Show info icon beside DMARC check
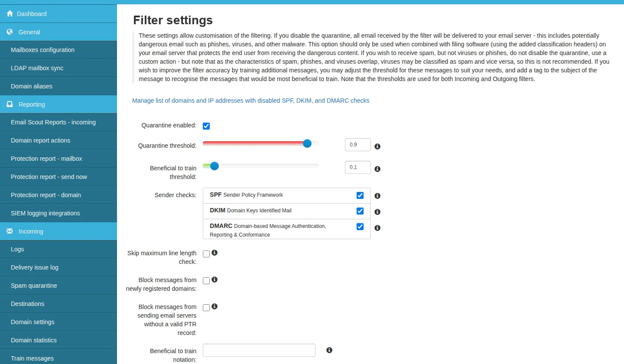Screen dimensions: 624x364 coord(377,228)
